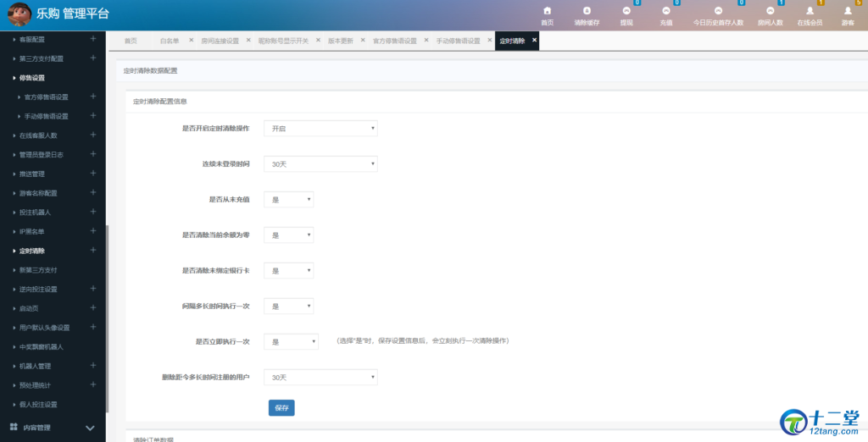Open the 连续未登录时间 dropdown
Viewport: 868px width, 442px height.
click(x=320, y=163)
